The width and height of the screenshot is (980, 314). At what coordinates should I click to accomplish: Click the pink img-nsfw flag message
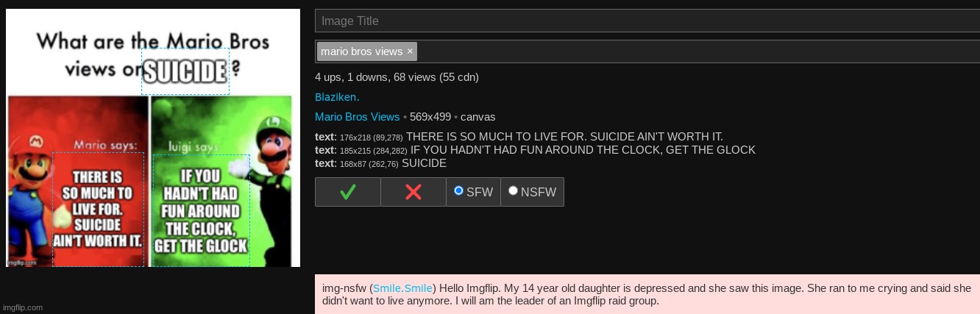647,294
